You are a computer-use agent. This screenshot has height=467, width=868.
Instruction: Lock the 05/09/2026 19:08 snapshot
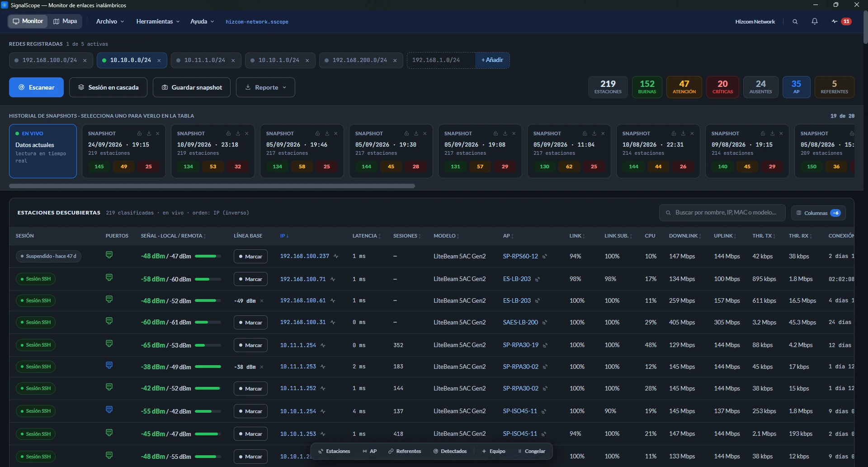pyautogui.click(x=495, y=133)
